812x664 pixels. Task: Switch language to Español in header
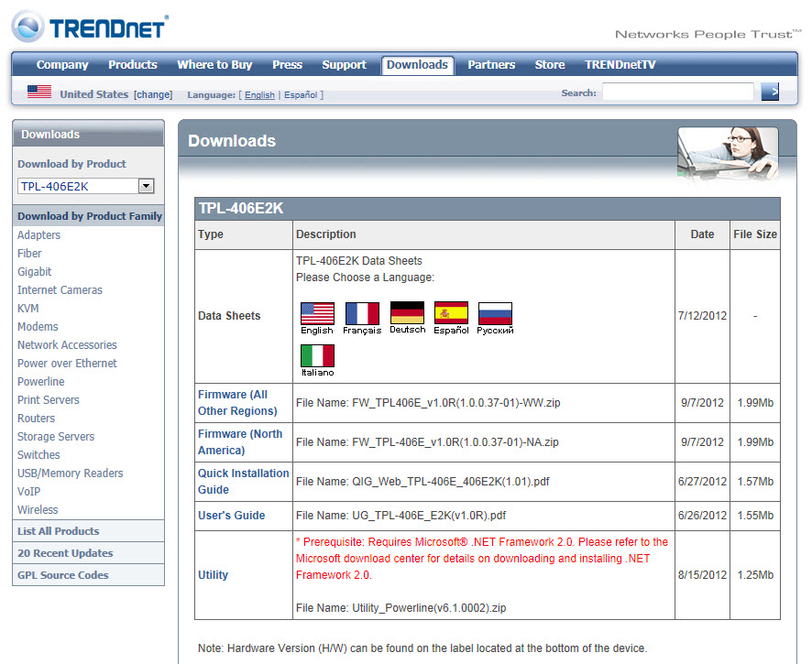pyautogui.click(x=301, y=94)
